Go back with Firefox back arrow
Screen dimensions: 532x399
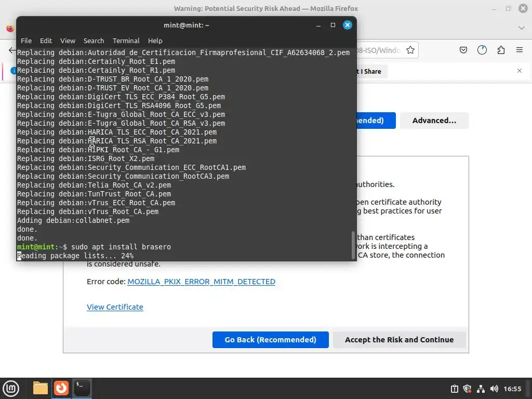[x=12, y=50]
